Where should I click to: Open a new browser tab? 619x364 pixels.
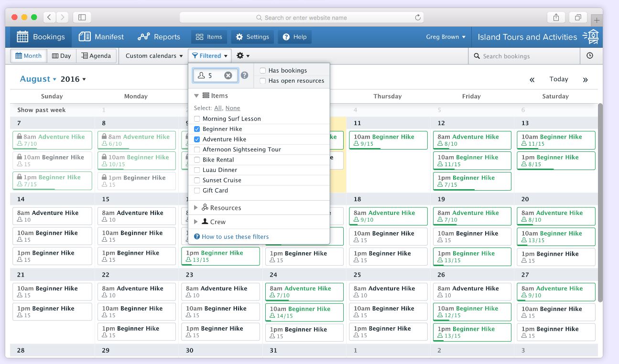coord(597,20)
